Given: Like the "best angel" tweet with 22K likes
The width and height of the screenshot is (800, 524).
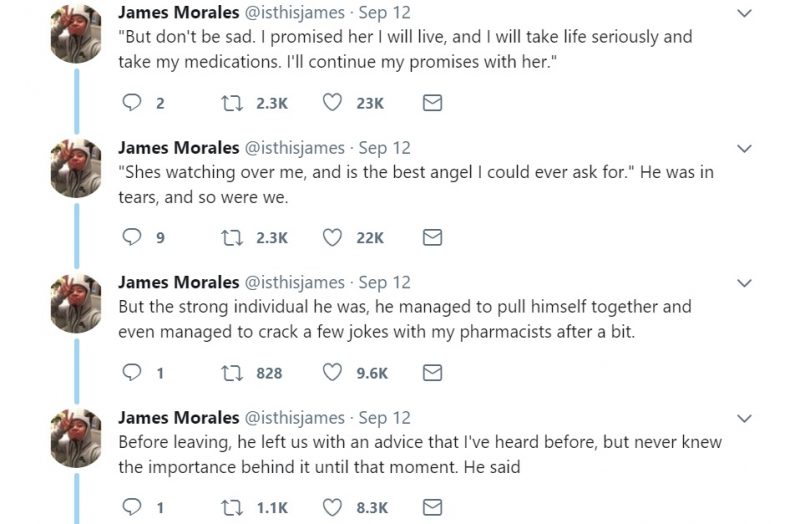Looking at the screenshot, I should click(x=332, y=237).
